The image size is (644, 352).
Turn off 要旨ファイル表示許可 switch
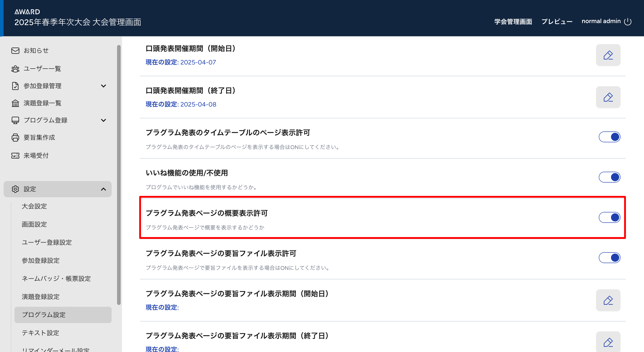609,258
